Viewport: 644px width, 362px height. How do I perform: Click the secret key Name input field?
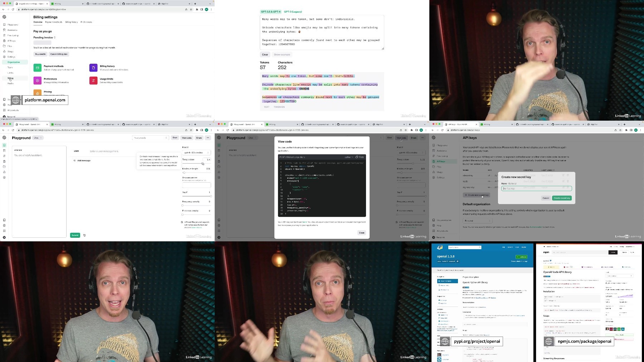tap(537, 188)
